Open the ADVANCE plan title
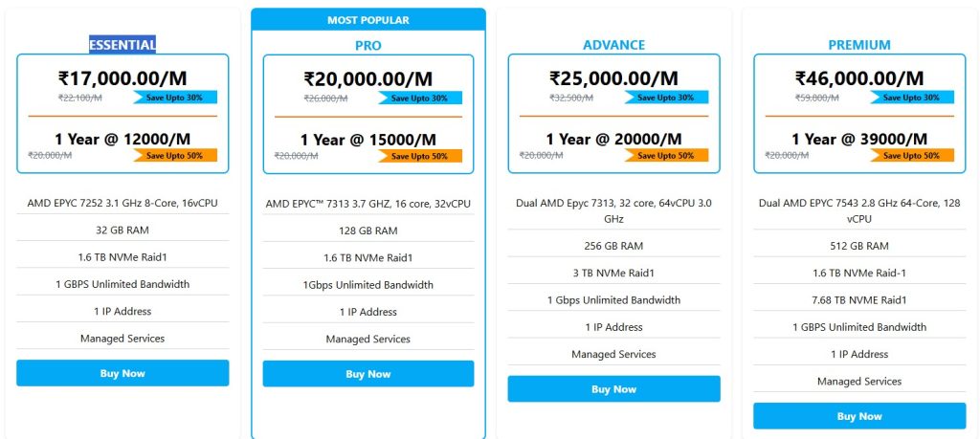The height and width of the screenshot is (439, 980). click(x=613, y=45)
